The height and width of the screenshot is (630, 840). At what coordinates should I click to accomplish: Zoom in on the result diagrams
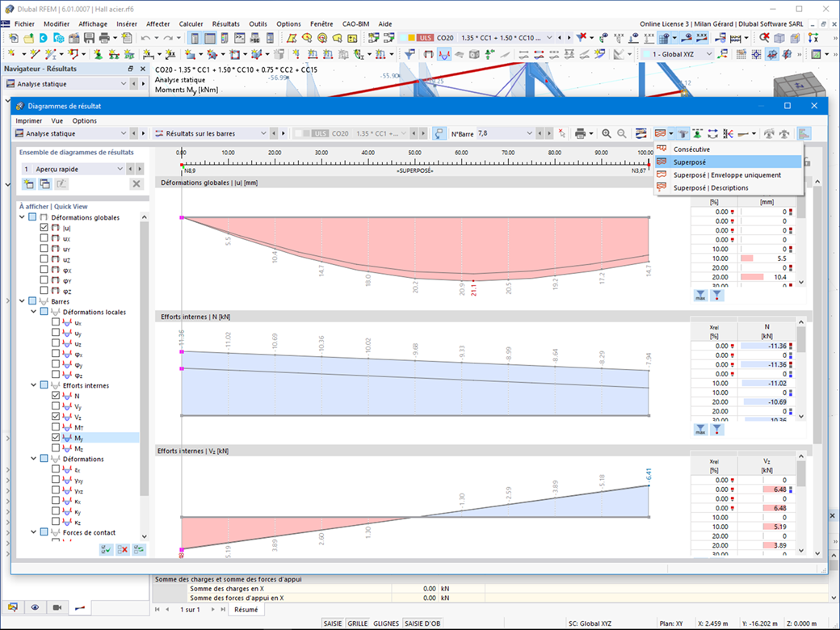pos(607,133)
